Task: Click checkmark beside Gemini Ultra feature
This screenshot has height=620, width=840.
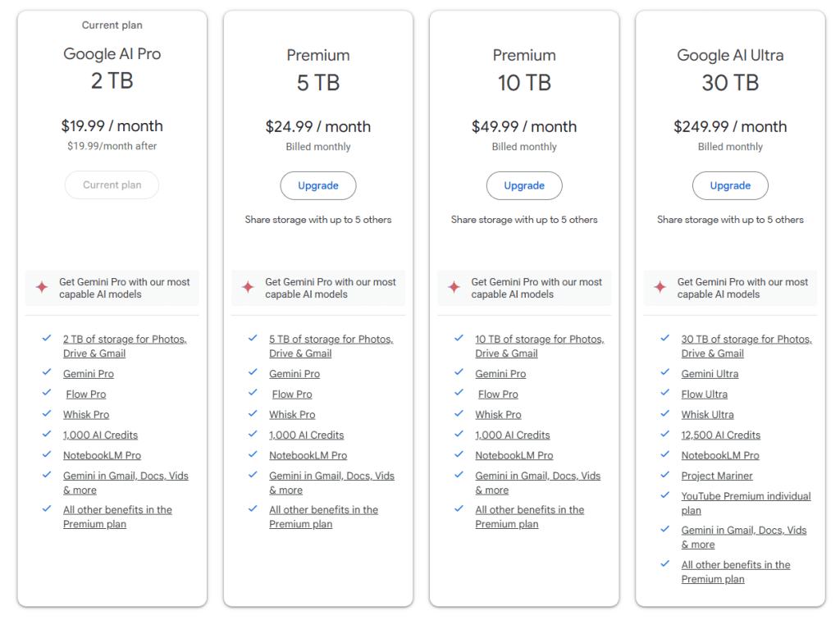Action: (x=664, y=373)
